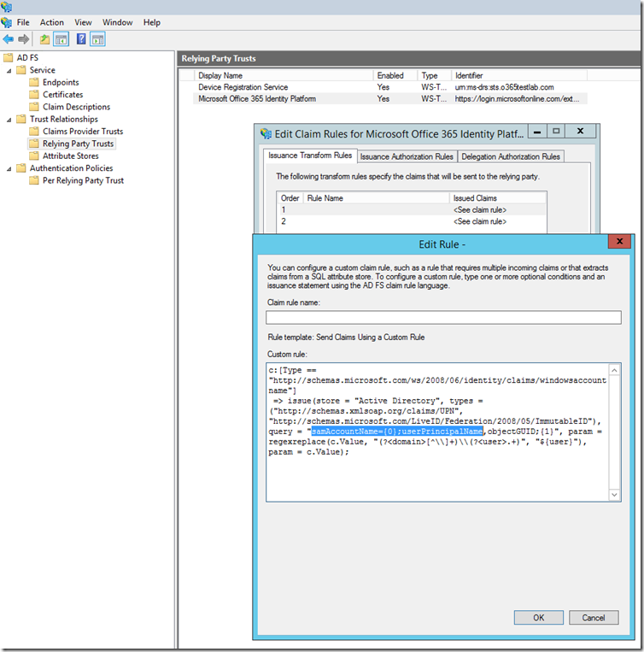Toggle Show/Hide Action Pane toolbar icon
This screenshot has width=644, height=652.
[x=97, y=39]
